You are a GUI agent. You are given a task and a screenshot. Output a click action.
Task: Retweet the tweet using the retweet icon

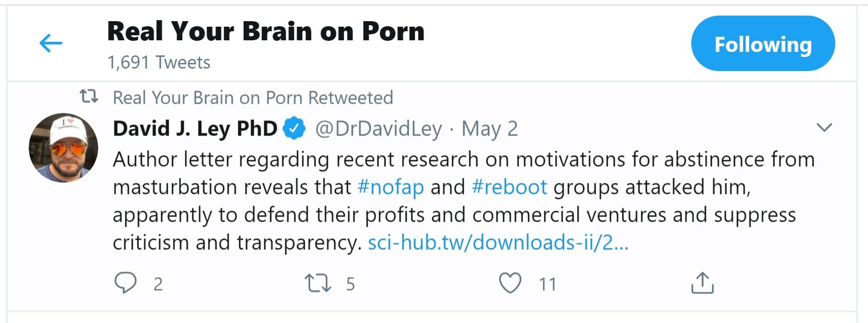tap(318, 283)
